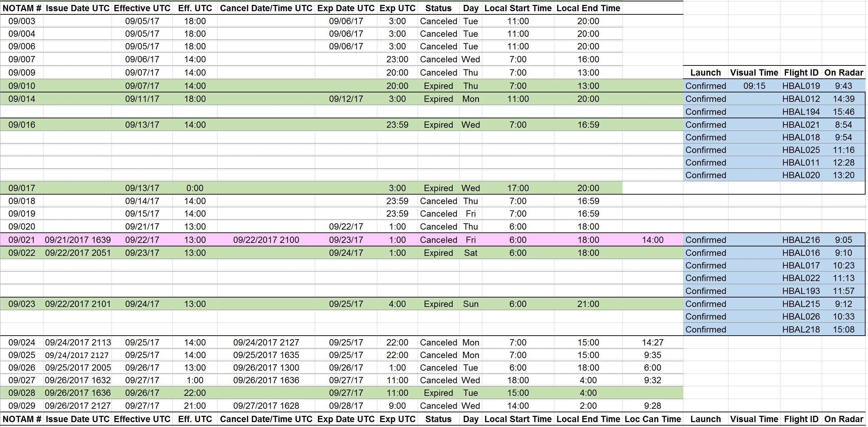Screen dimensions: 868x427
Task: Click the NOTAM # column header
Action: (x=22, y=8)
